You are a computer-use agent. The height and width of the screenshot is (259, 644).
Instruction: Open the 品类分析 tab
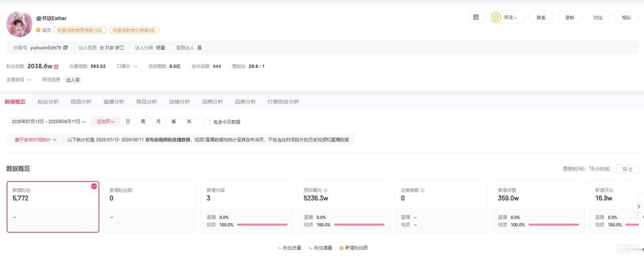pyautogui.click(x=245, y=102)
